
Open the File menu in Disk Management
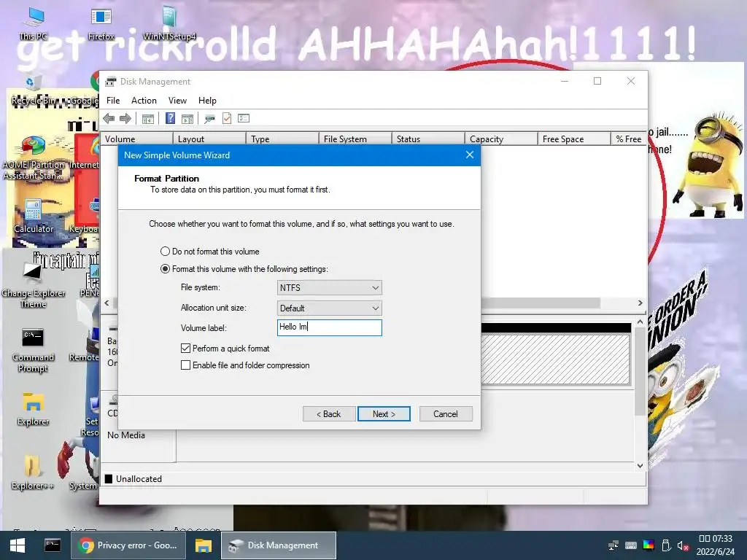pyautogui.click(x=113, y=101)
